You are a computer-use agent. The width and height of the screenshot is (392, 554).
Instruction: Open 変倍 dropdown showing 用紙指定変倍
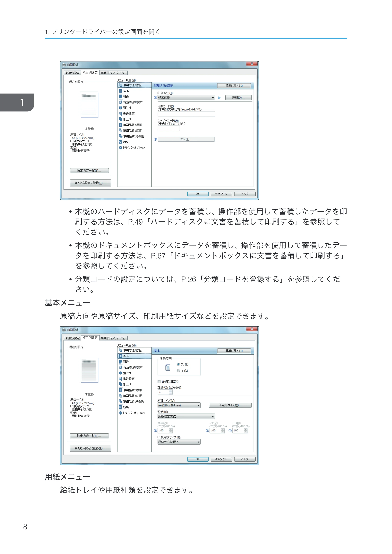pyautogui.click(x=186, y=417)
